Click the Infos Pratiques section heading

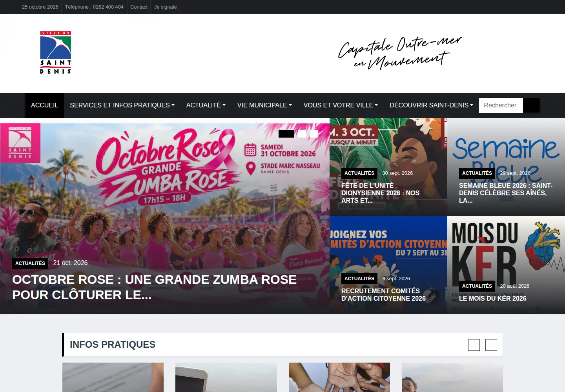coord(113,345)
